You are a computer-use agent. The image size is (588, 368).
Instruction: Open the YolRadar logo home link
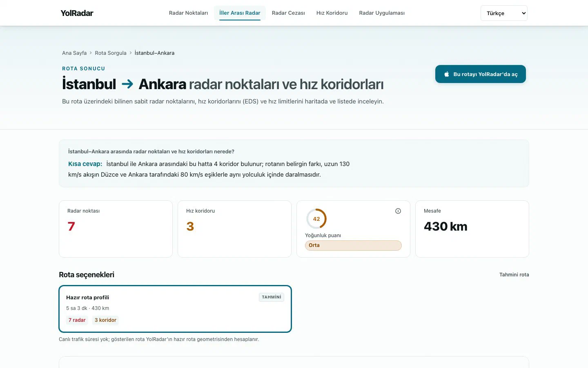77,13
